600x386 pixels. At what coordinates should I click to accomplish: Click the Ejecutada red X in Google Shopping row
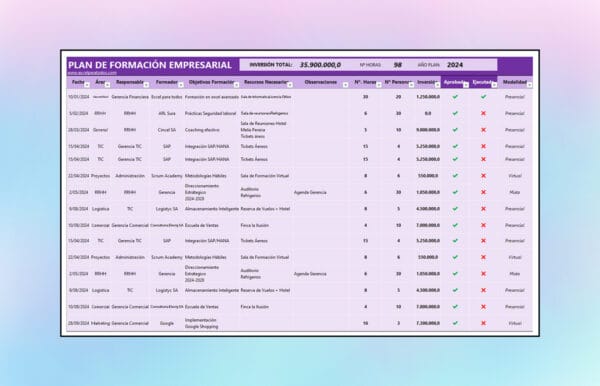point(484,323)
